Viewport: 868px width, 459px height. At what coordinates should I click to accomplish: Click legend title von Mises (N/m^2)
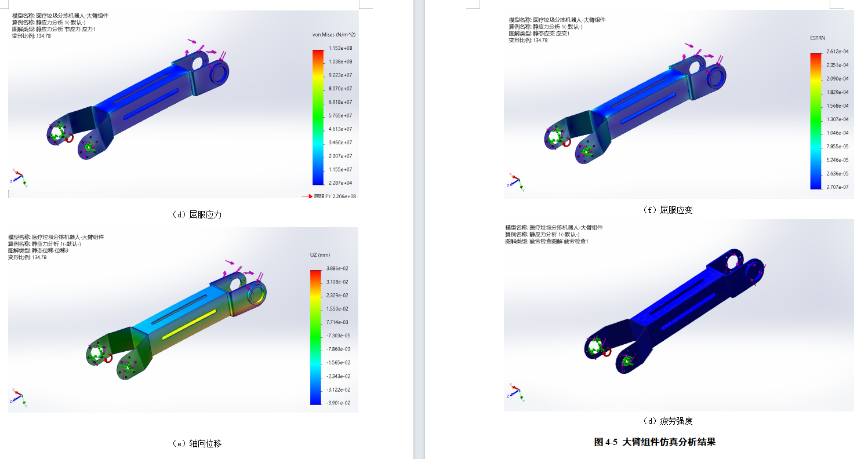(334, 35)
